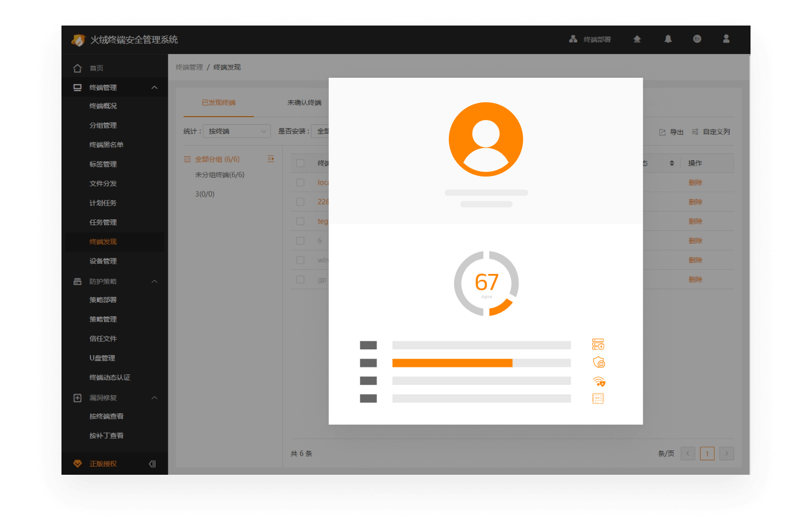Open 分组管理 in the sidebar
This screenshot has height=527, width=812.
click(x=103, y=125)
